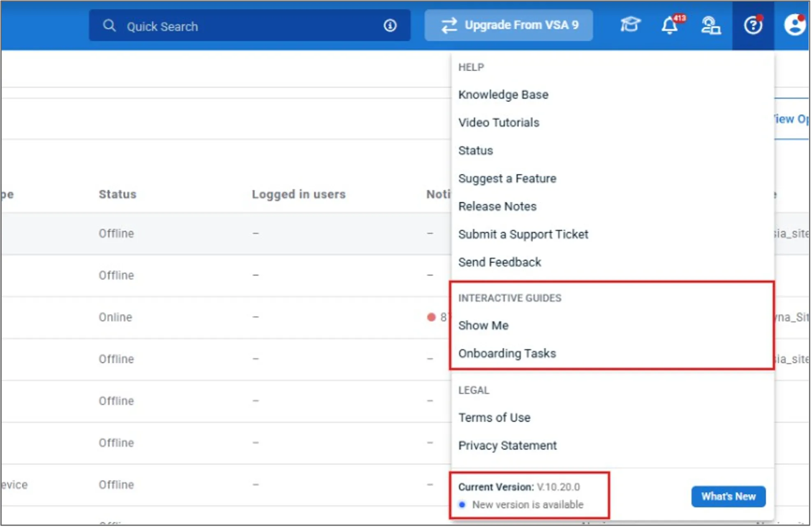Select Video Tutorials menu entry
The image size is (812, 529).
[x=499, y=122]
